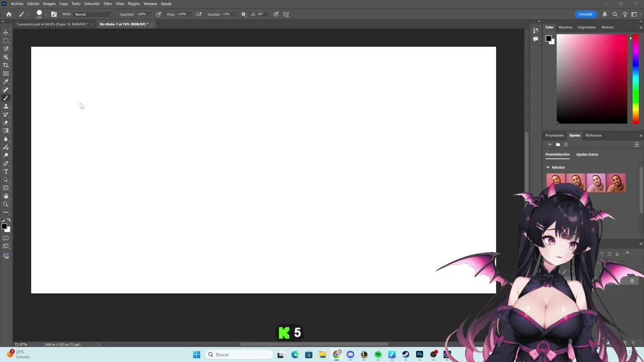Select the Brush tool in toolbar
Viewport: 644px width, 362px height.
[6, 98]
